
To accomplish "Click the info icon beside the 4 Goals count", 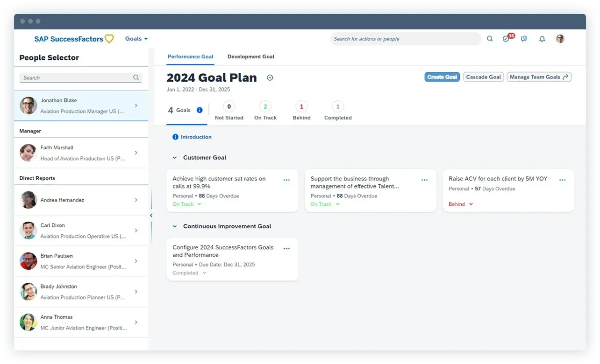I will (x=199, y=110).
